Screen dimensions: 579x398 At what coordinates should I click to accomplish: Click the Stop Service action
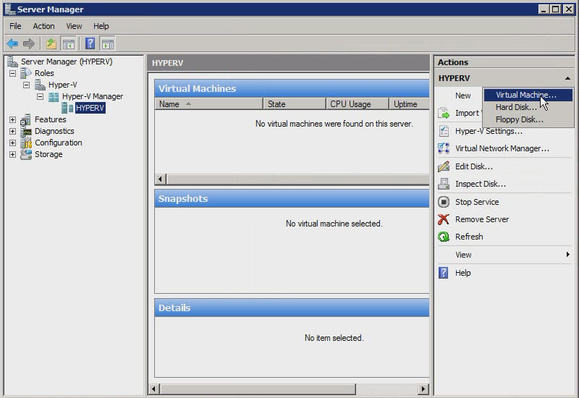tap(477, 202)
